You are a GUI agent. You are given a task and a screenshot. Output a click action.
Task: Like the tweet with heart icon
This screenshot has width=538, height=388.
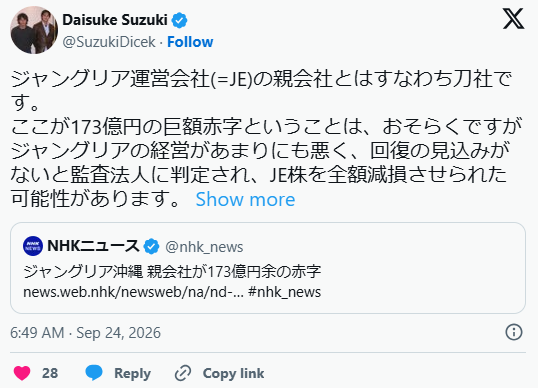pyautogui.click(x=22, y=373)
